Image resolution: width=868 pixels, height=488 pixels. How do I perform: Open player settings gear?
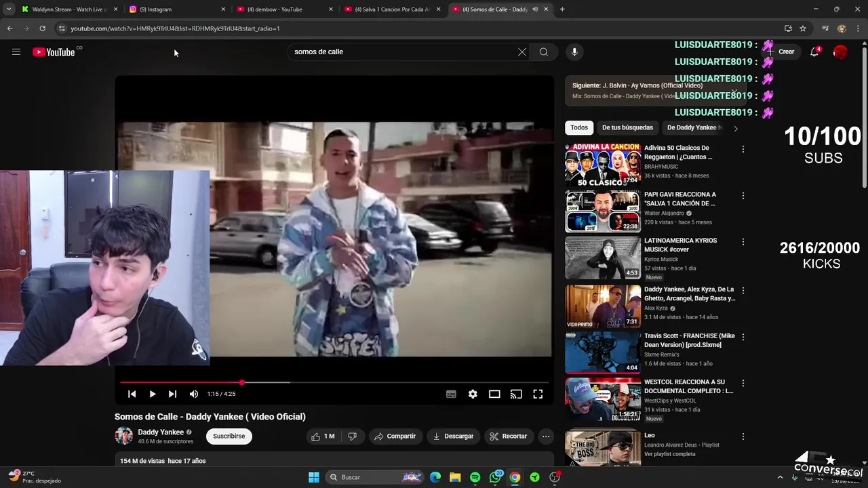(473, 394)
